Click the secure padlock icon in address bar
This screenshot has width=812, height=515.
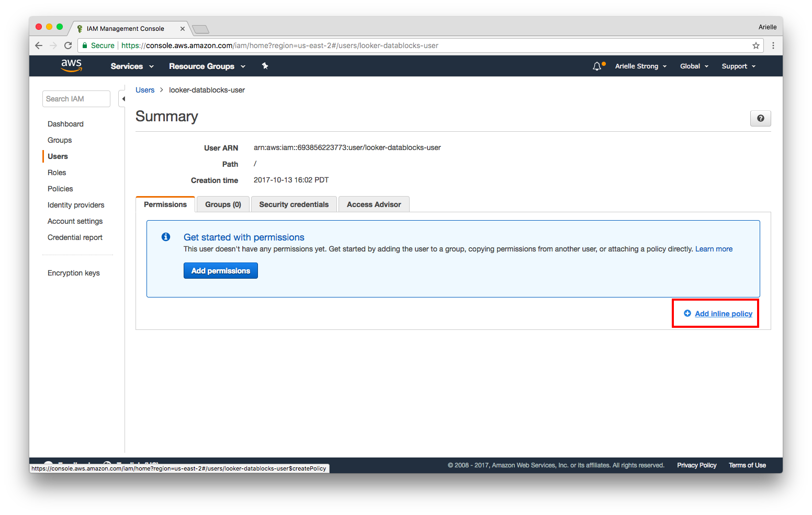point(85,45)
